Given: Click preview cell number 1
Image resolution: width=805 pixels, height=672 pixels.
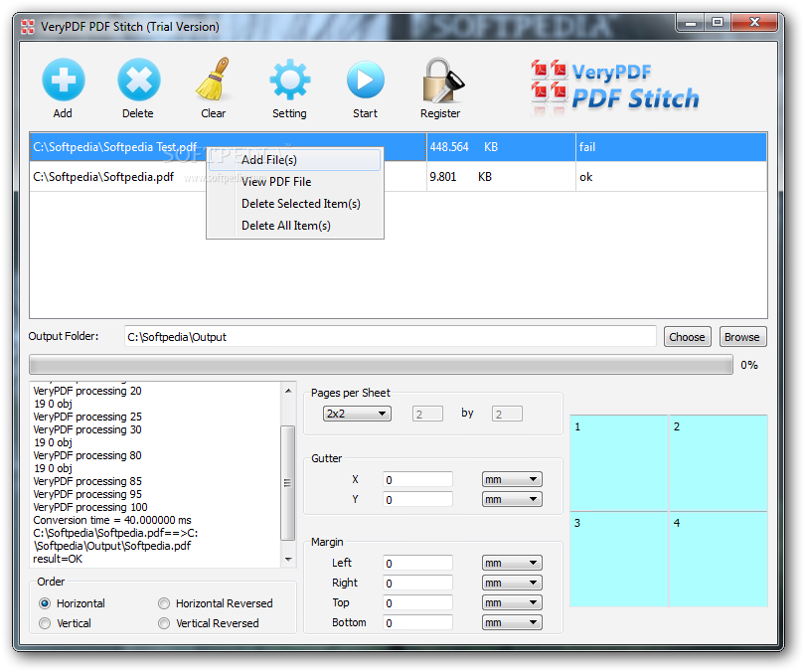Looking at the screenshot, I should pos(618,462).
